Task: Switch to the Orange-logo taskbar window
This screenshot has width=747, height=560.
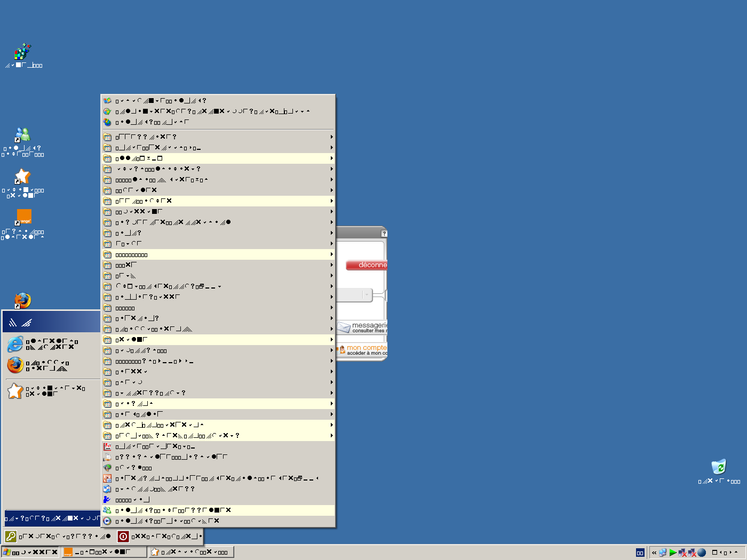Action: [x=104, y=552]
